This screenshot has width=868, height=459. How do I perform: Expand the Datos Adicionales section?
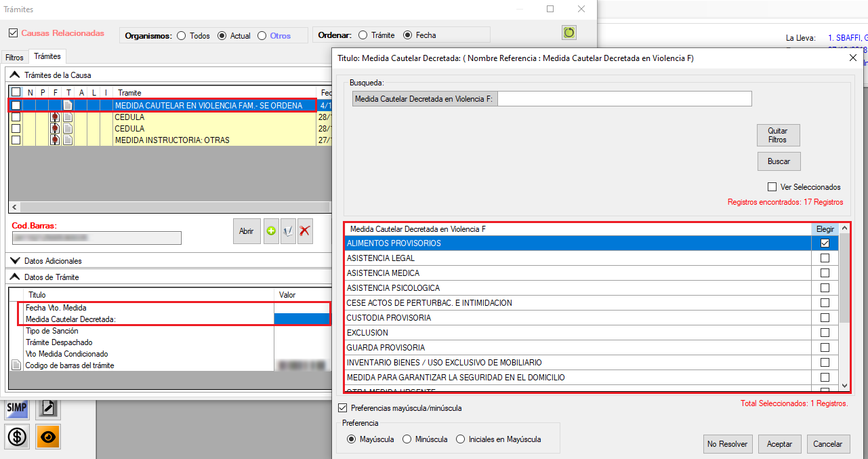15,261
